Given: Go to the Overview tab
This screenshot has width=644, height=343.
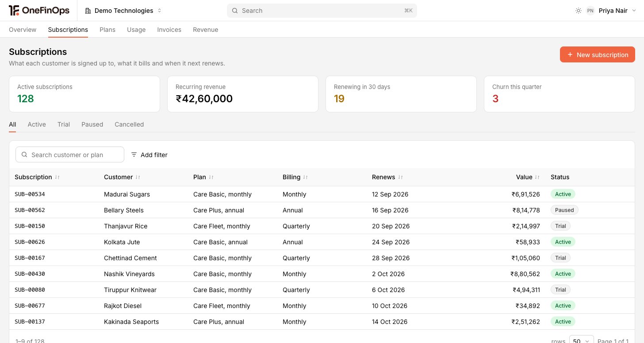Looking at the screenshot, I should [x=23, y=30].
